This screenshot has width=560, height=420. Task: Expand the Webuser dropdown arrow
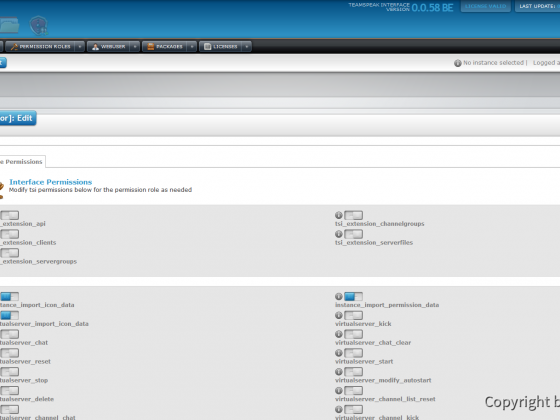coord(135,46)
